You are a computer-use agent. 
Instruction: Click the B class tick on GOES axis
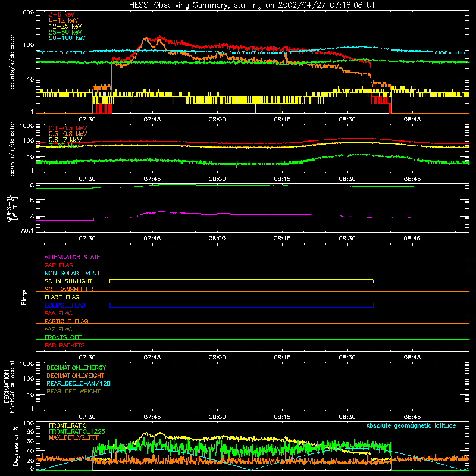point(32,200)
